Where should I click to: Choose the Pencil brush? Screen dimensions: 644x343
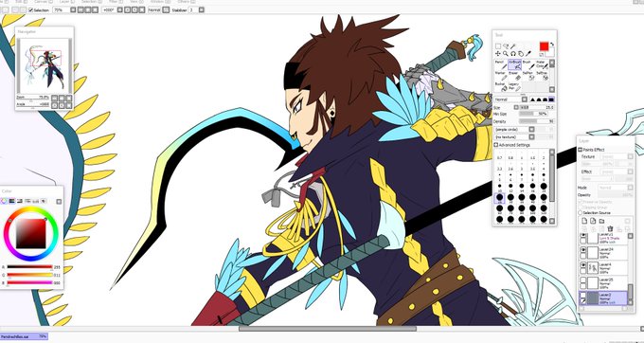501,64
